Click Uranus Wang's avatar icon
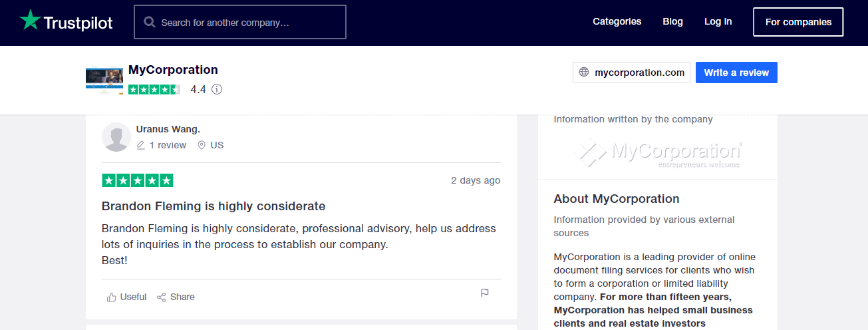Viewport: 868px width, 330px height. point(116,137)
